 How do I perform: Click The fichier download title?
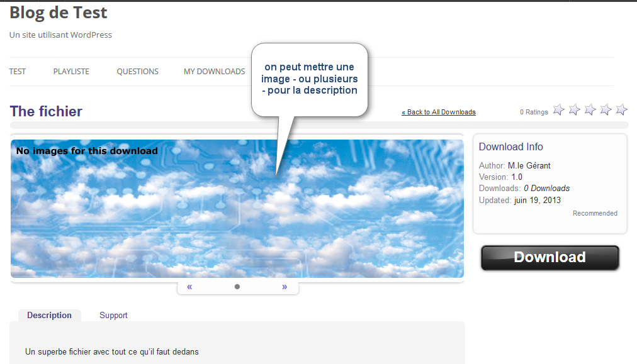(46, 111)
